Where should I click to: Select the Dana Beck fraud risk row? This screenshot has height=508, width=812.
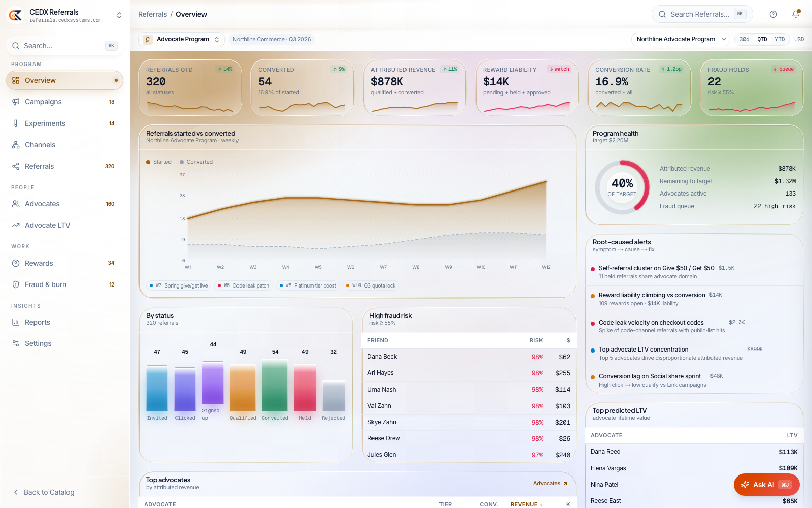[x=469, y=357]
